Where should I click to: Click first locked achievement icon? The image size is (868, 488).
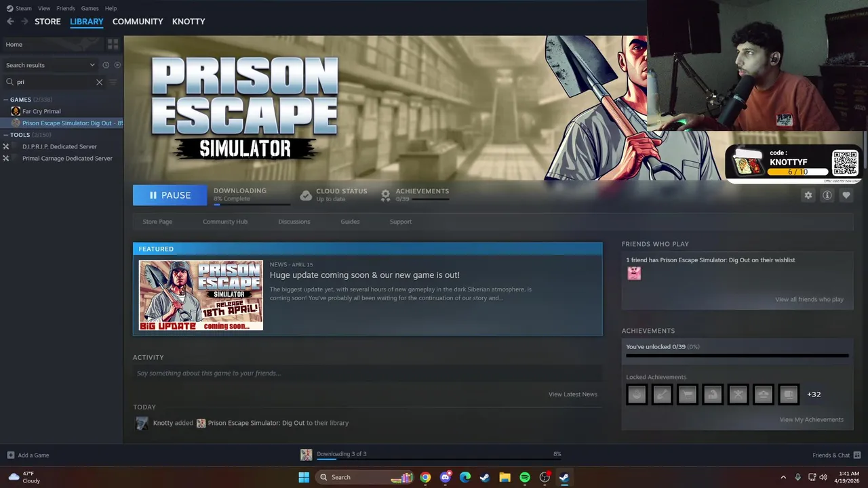click(637, 394)
